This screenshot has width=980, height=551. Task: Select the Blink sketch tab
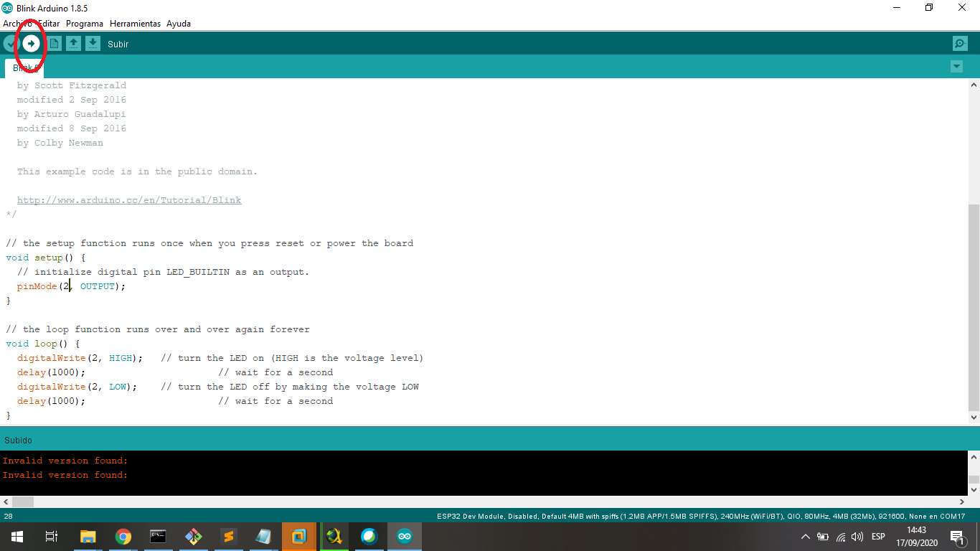[x=24, y=68]
